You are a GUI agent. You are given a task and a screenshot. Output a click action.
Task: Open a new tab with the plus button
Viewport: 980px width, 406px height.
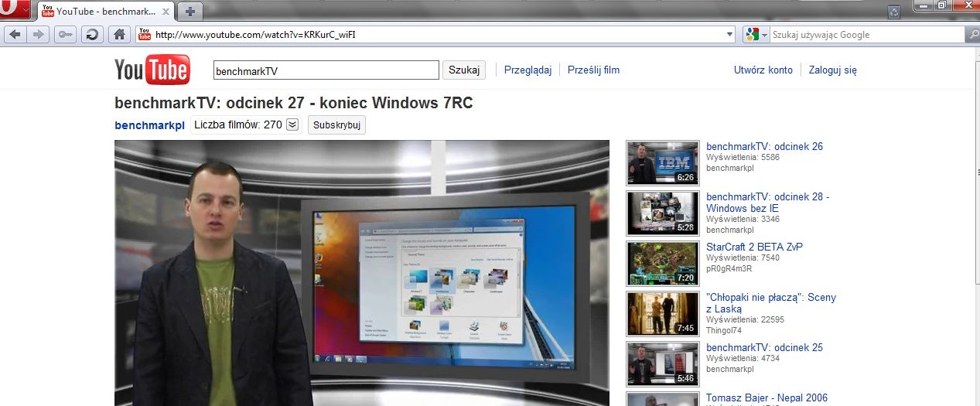click(x=190, y=12)
